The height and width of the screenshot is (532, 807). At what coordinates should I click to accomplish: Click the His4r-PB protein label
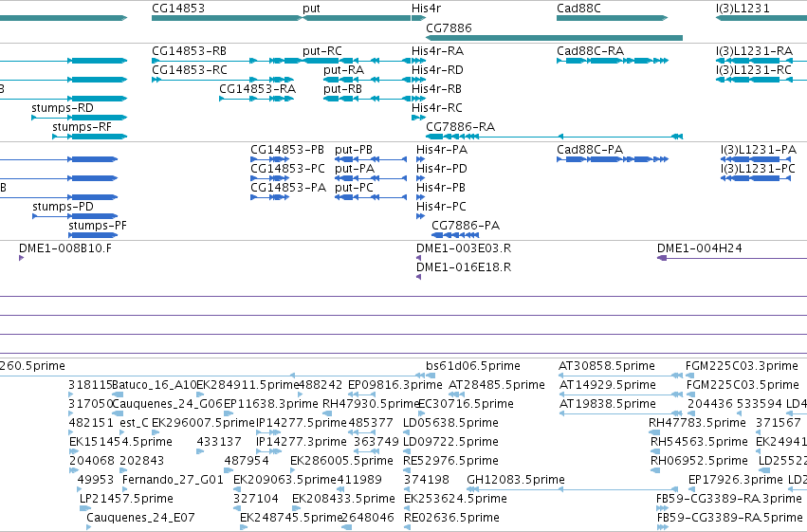point(441,188)
